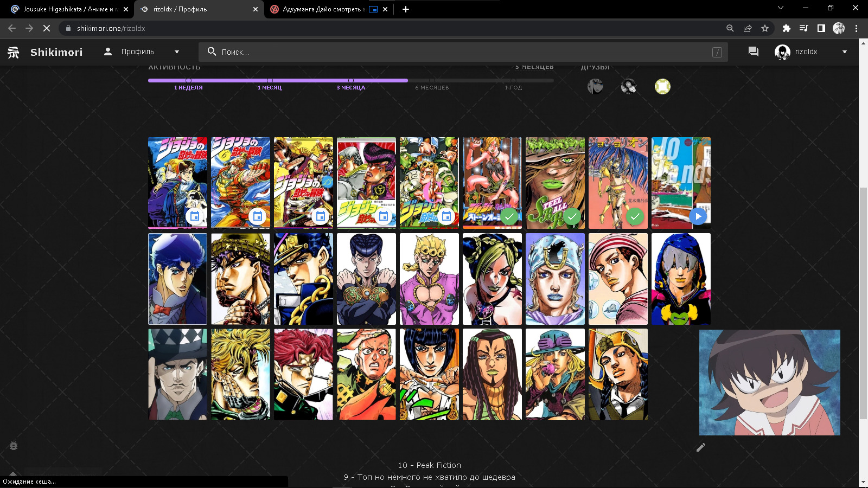
Task: Toggle the bookmark star for this page
Action: (765, 28)
